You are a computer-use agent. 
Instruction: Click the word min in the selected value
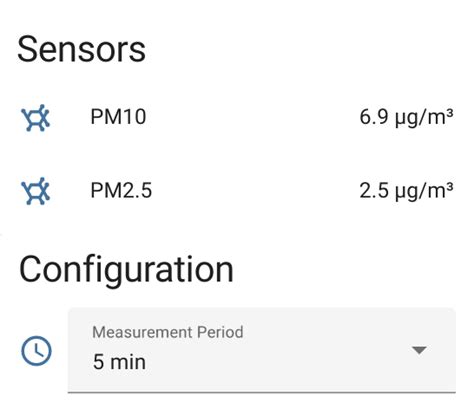point(128,362)
